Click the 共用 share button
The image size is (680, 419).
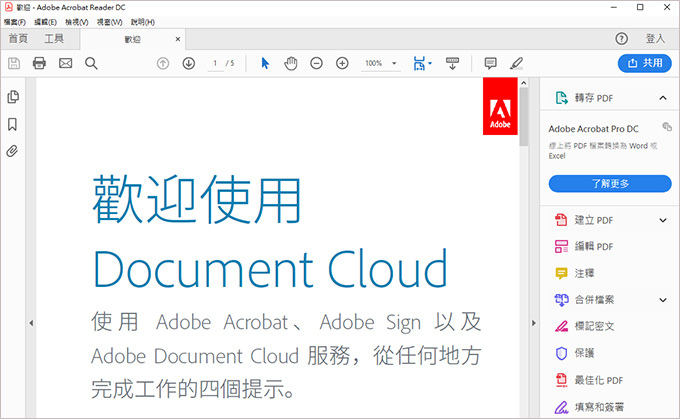645,63
